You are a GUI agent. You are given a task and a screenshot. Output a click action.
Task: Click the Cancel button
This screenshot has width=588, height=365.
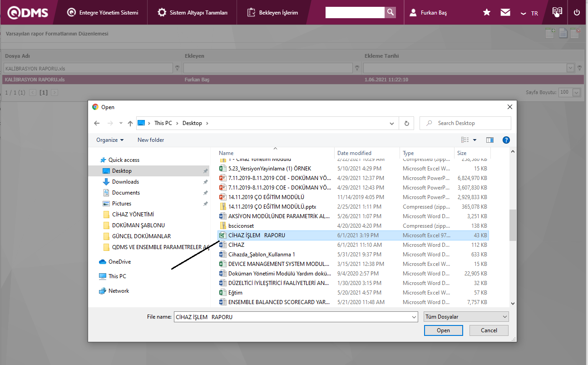(489, 330)
